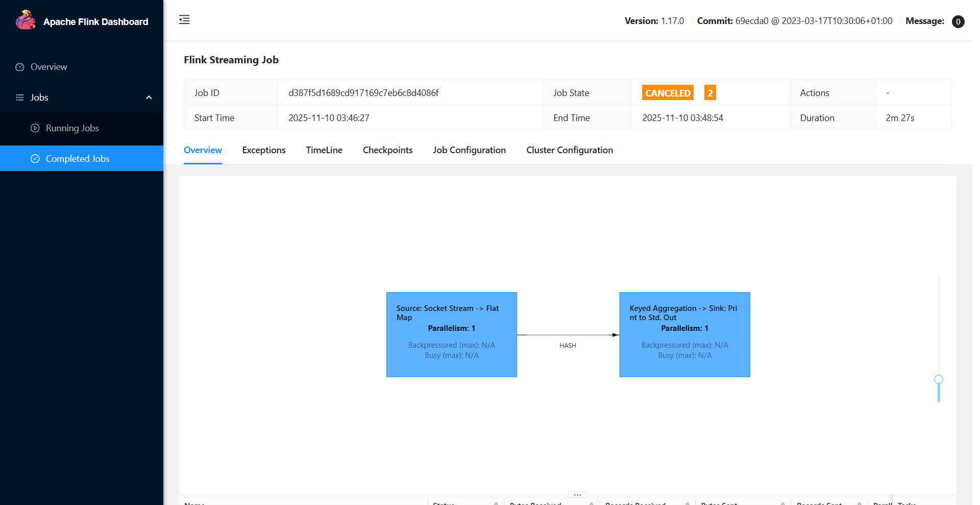Select the Job ID value d387f5d1689cd917169c7eb6c8d4086f
The height and width of the screenshot is (505, 980).
click(x=363, y=93)
